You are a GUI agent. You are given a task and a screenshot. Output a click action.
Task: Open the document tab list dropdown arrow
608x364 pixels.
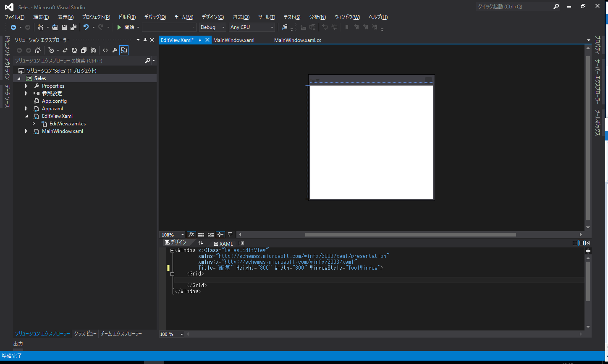tap(589, 40)
